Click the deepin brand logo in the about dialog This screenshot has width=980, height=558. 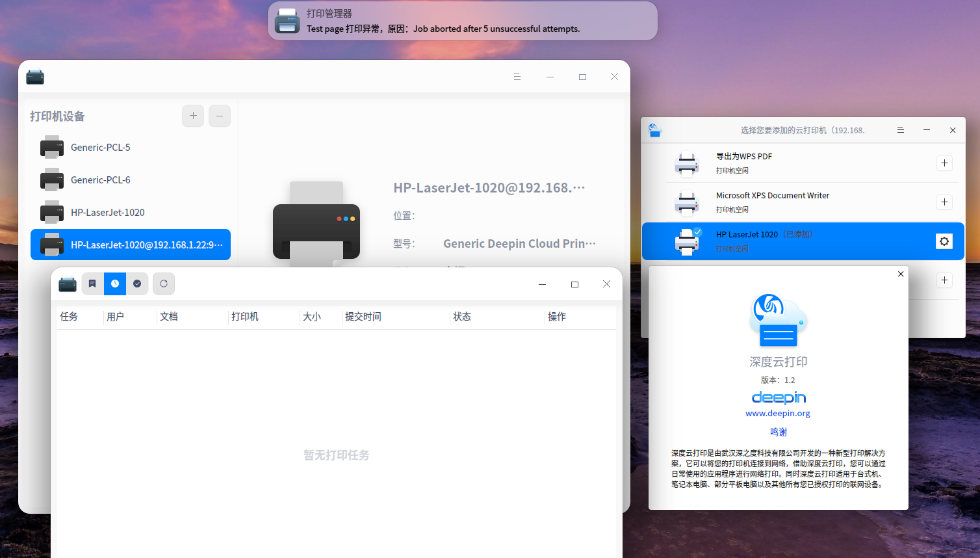pyautogui.click(x=779, y=397)
